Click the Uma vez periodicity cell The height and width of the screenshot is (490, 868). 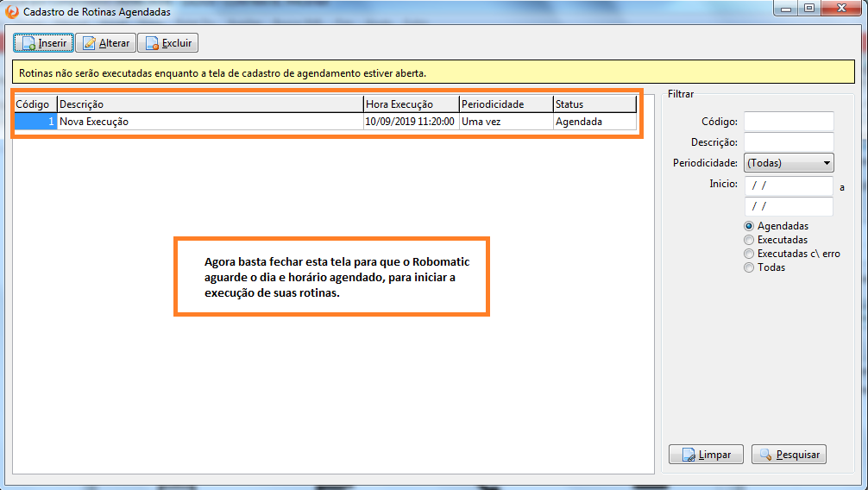pyautogui.click(x=506, y=122)
